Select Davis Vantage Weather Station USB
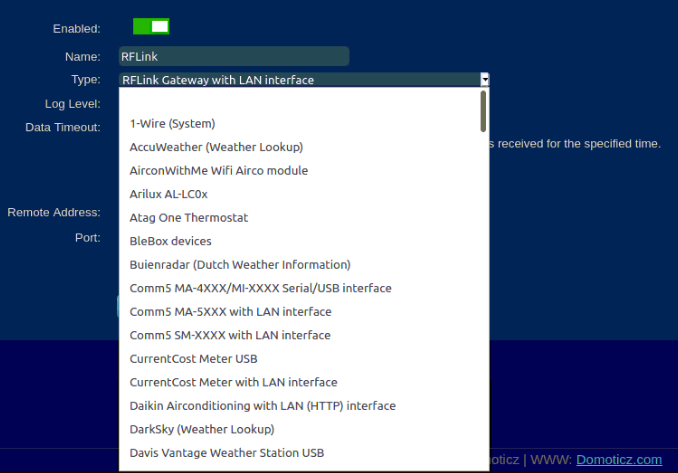The image size is (678, 473). 304,453
